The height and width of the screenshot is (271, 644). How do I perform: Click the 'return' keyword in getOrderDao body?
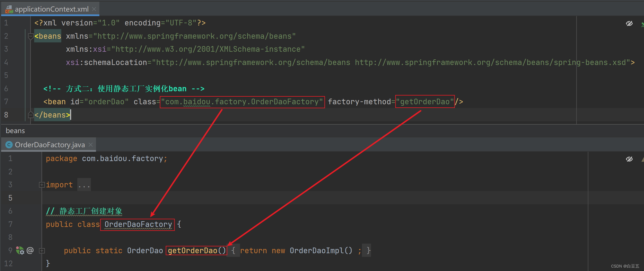pyautogui.click(x=254, y=251)
